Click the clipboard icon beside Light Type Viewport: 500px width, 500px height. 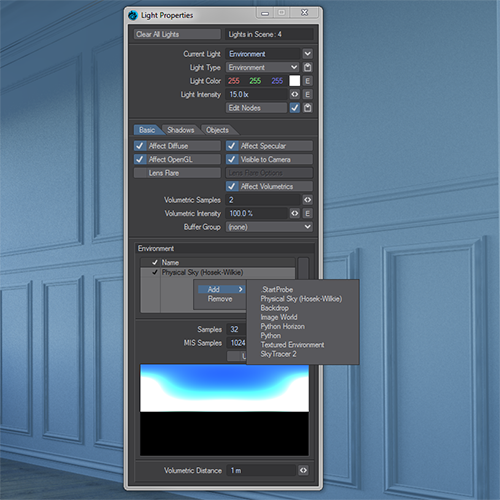(307, 67)
